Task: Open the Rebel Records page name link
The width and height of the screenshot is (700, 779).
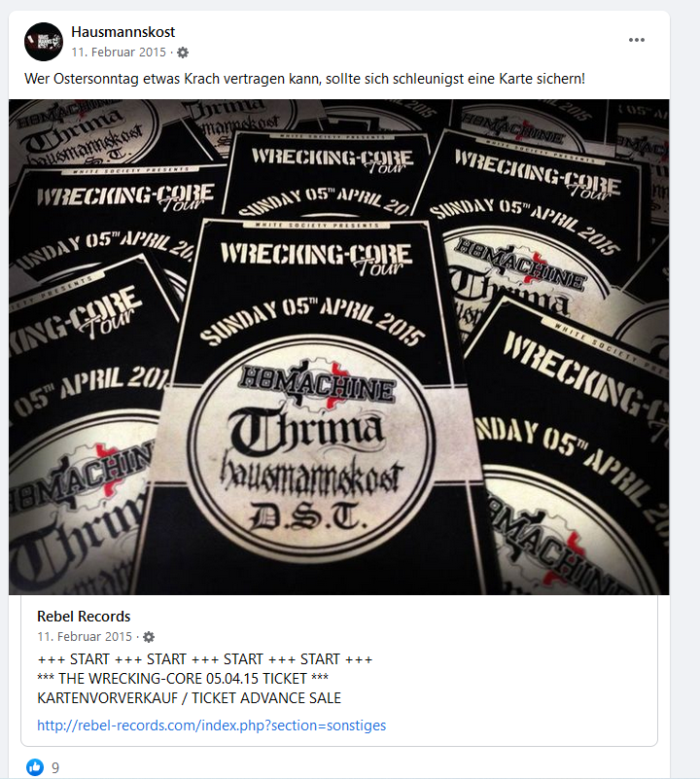Action: click(84, 617)
